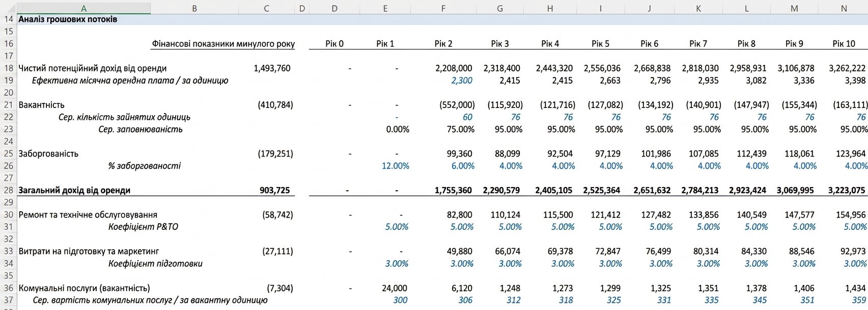Select the 'Вакантність' label cell
Screen dimensions: 868x310
41,105
